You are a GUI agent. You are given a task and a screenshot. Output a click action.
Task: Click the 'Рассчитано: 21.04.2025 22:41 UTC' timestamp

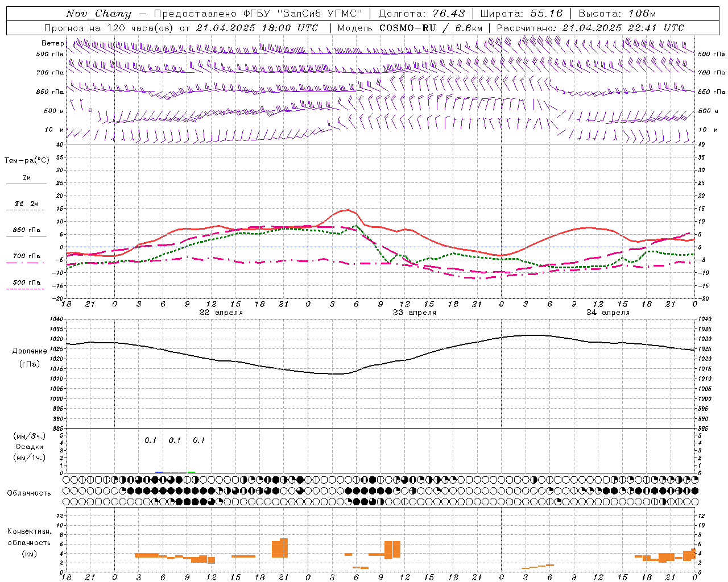[590, 28]
